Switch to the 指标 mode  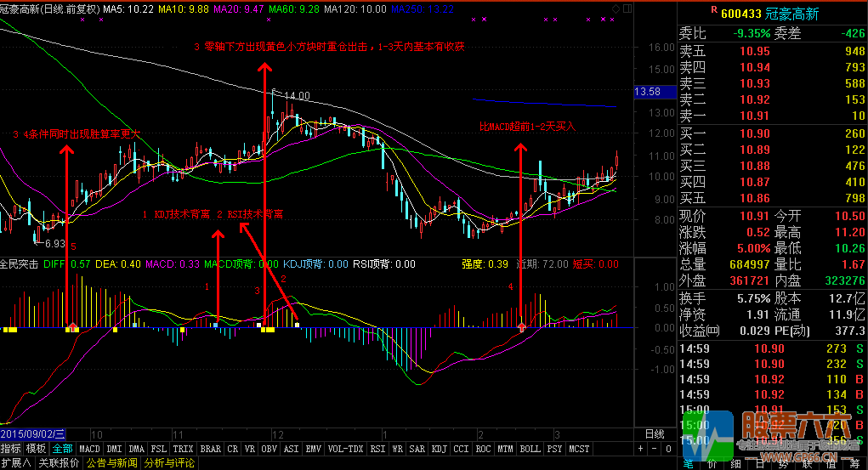tap(11, 449)
